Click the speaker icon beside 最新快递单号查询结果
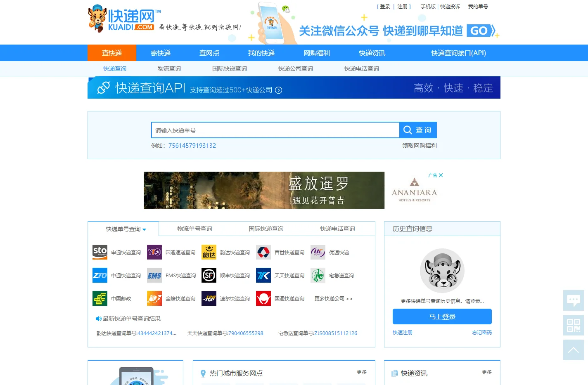Viewport: 588px width, 385px height. [x=98, y=319]
